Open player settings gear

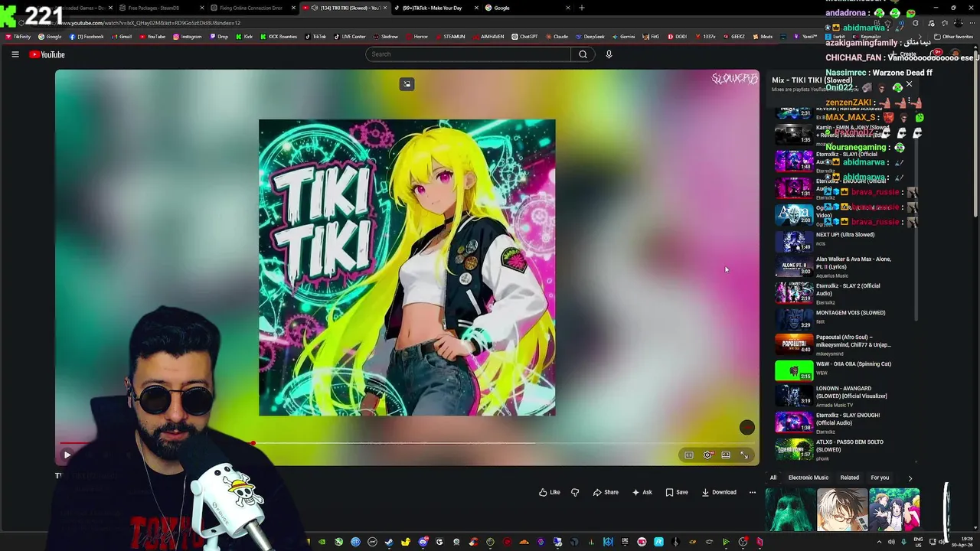pos(707,455)
